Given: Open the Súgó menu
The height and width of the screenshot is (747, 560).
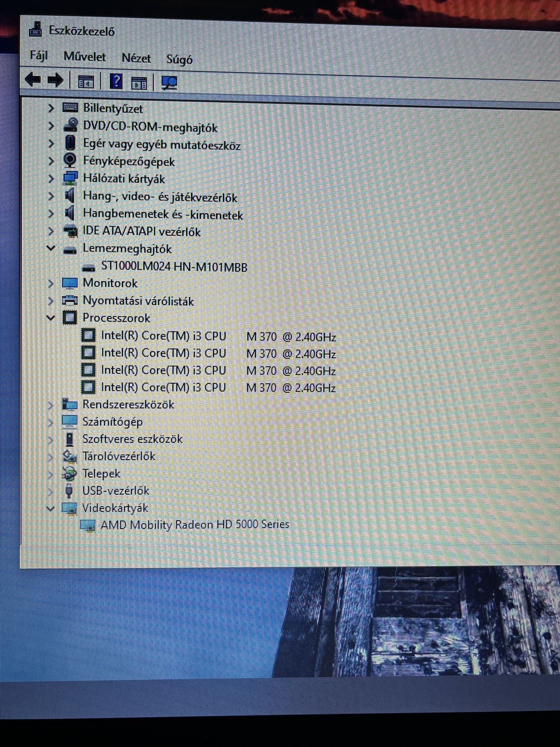Looking at the screenshot, I should pos(180,59).
